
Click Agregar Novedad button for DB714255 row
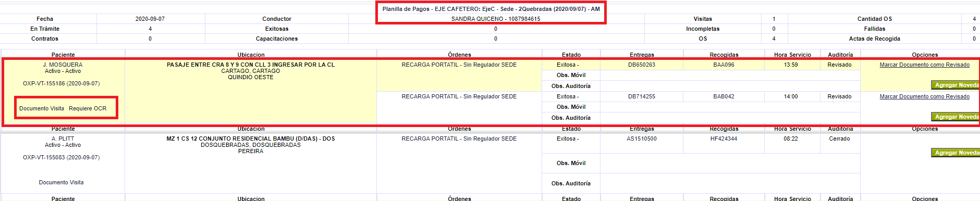[x=956, y=117]
